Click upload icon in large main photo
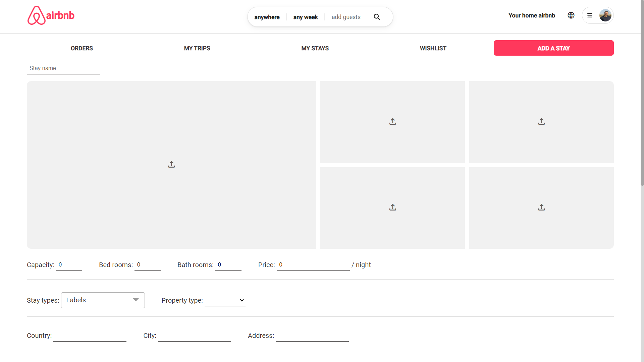 coord(171,164)
